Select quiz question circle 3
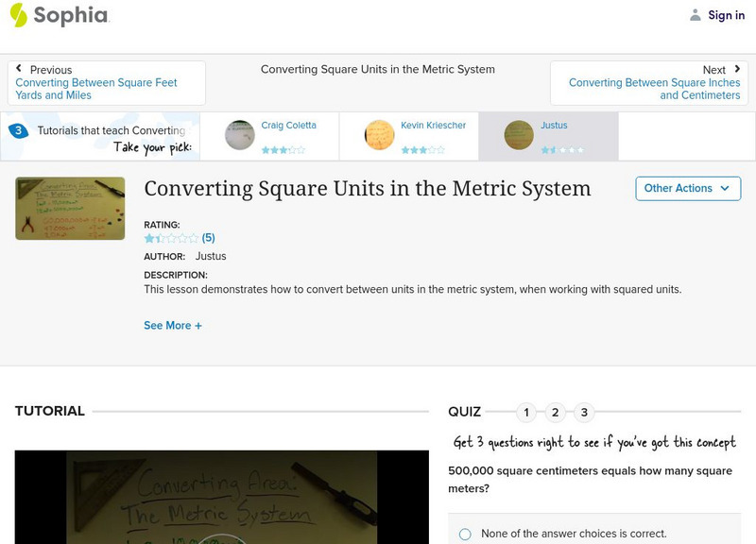 tap(582, 412)
